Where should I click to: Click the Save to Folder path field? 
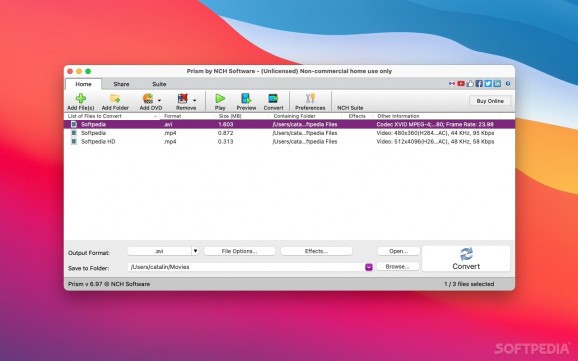(x=246, y=267)
